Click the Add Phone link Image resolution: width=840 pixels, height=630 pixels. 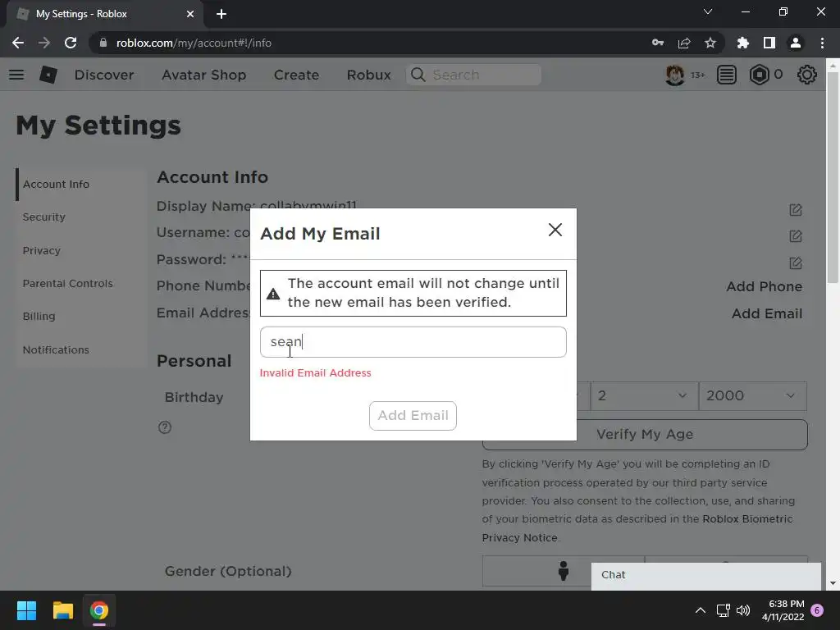click(764, 286)
